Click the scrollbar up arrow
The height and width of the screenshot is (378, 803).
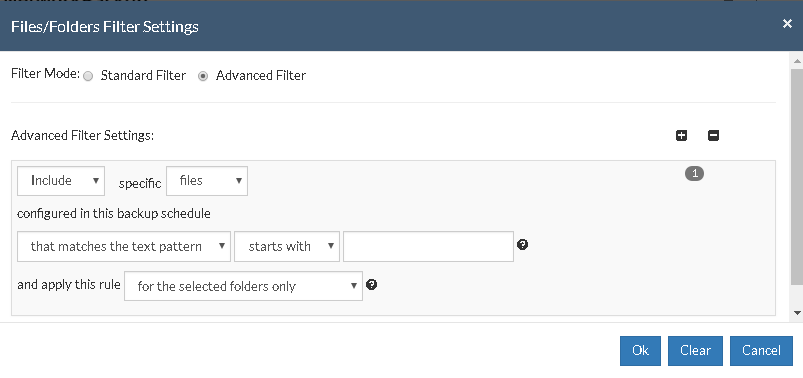point(797,61)
